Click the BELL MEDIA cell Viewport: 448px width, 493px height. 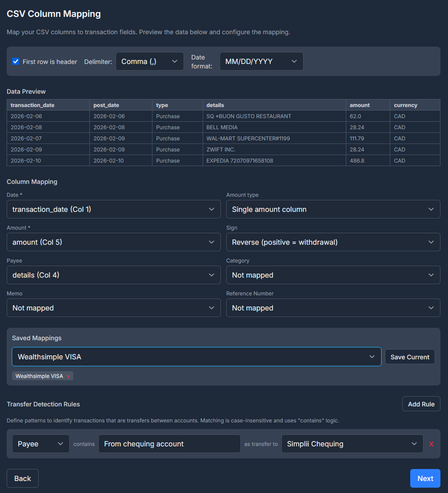click(274, 127)
